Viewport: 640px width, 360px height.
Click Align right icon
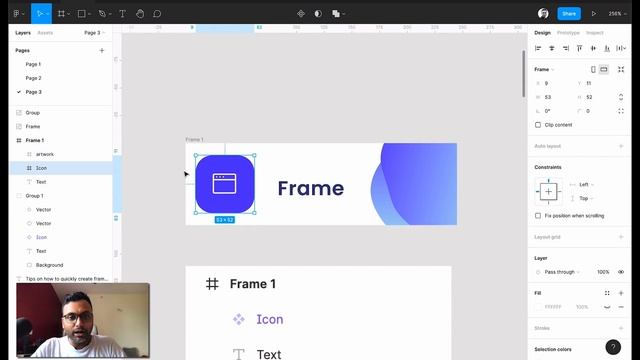click(x=566, y=48)
